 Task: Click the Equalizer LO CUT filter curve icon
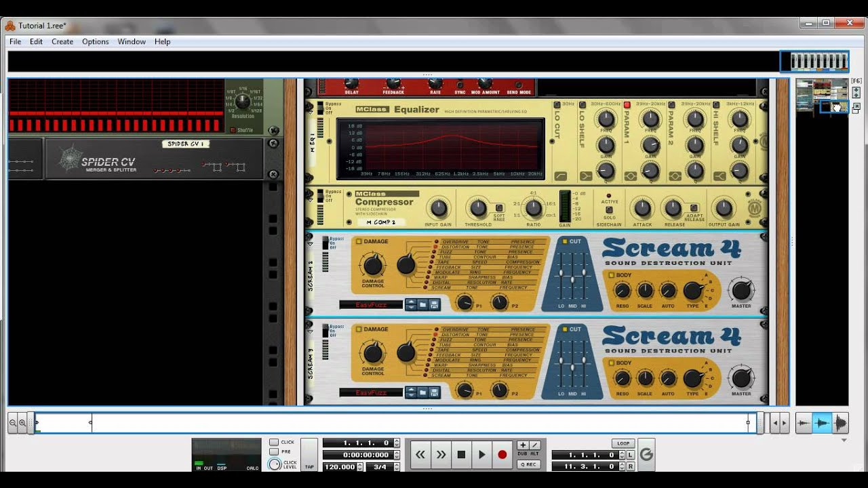560,176
